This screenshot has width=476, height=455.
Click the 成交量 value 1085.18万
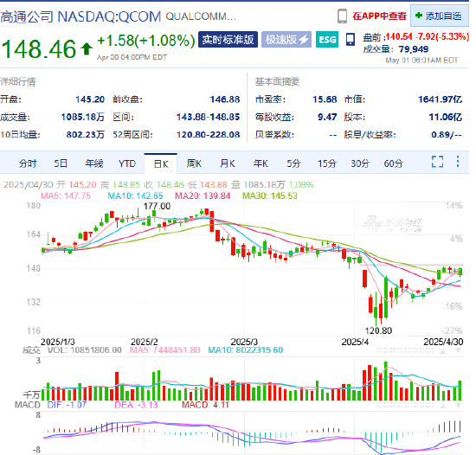tap(83, 117)
